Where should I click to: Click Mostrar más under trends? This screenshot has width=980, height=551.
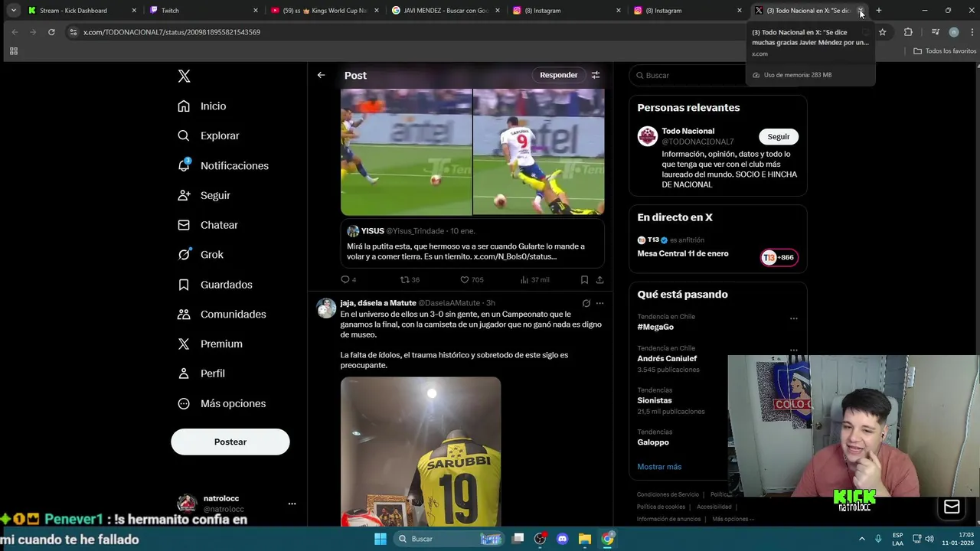(659, 467)
